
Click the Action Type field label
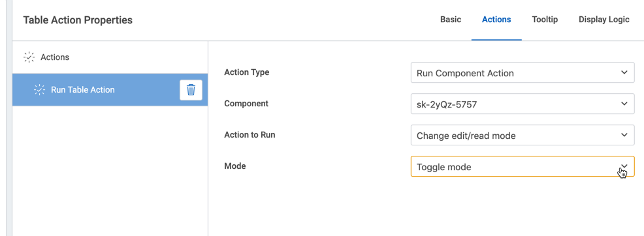tap(247, 72)
